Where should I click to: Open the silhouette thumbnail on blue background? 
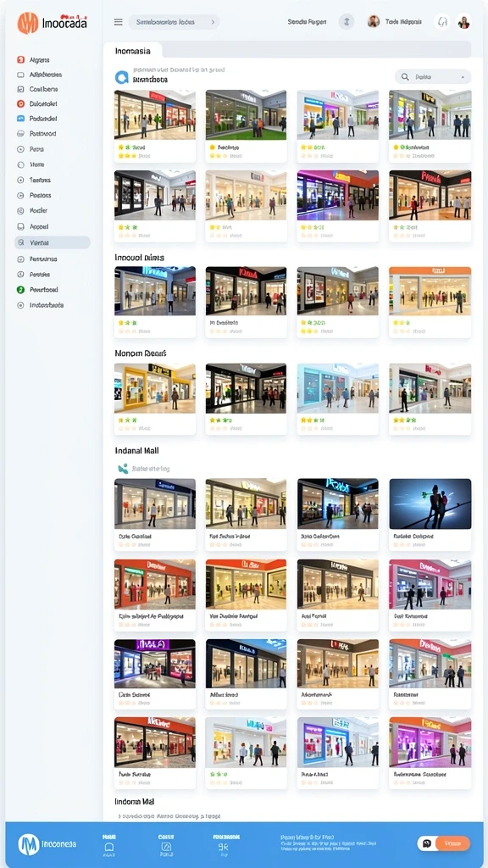430,504
